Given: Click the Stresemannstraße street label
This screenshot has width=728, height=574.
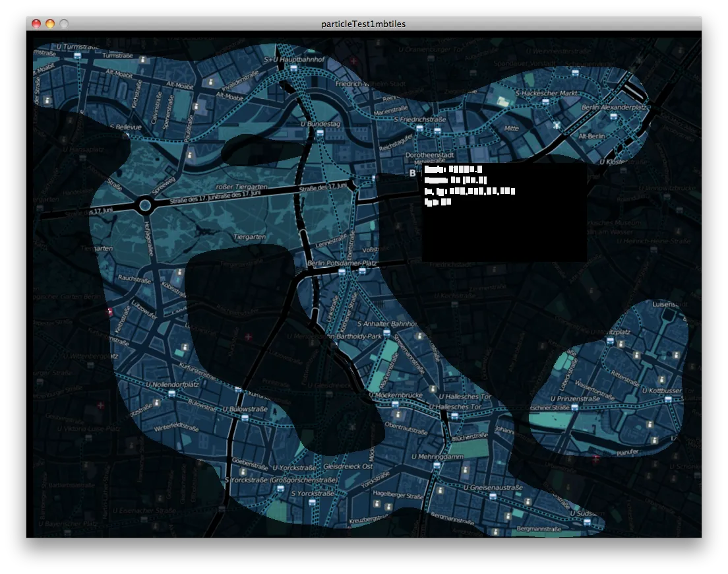Looking at the screenshot, I should tap(409, 354).
